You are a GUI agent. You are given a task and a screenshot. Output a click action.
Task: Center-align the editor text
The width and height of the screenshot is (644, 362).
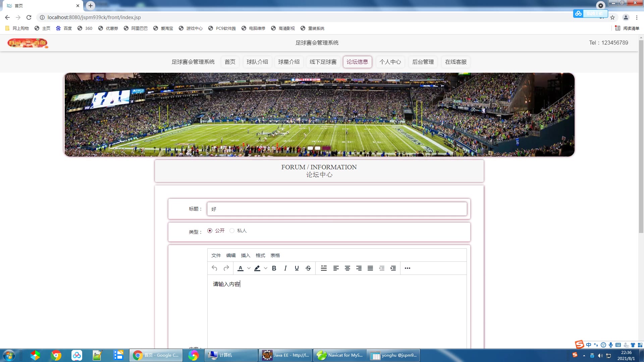tap(347, 268)
